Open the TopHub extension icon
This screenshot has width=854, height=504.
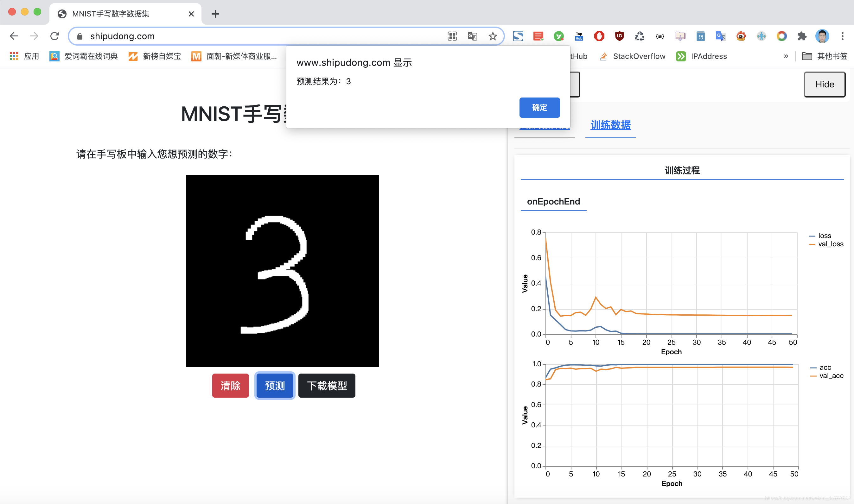pyautogui.click(x=579, y=36)
